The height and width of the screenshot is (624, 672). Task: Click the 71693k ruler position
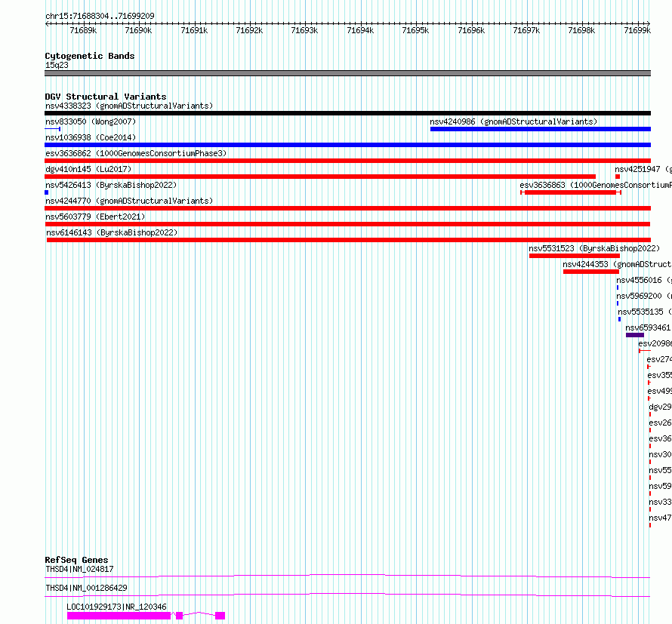click(x=305, y=30)
